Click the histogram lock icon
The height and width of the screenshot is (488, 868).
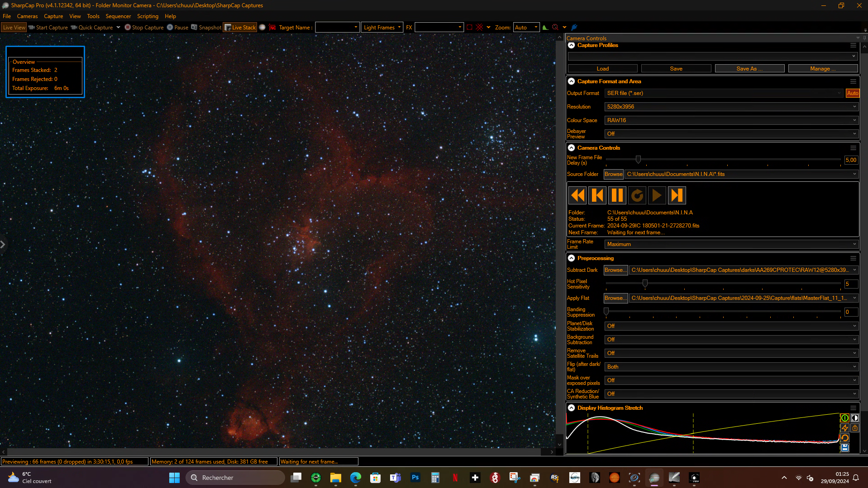[854, 428]
